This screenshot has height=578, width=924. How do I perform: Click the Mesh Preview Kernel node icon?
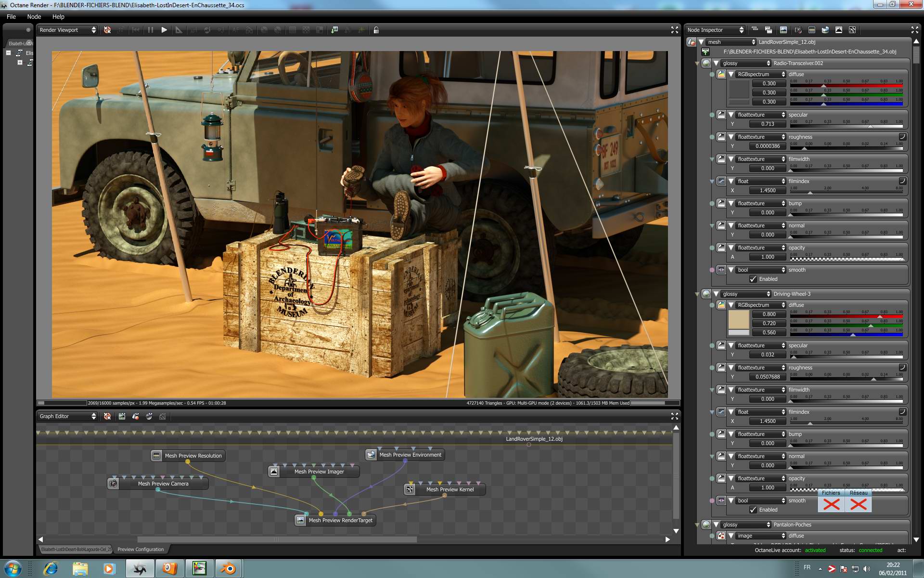410,489
